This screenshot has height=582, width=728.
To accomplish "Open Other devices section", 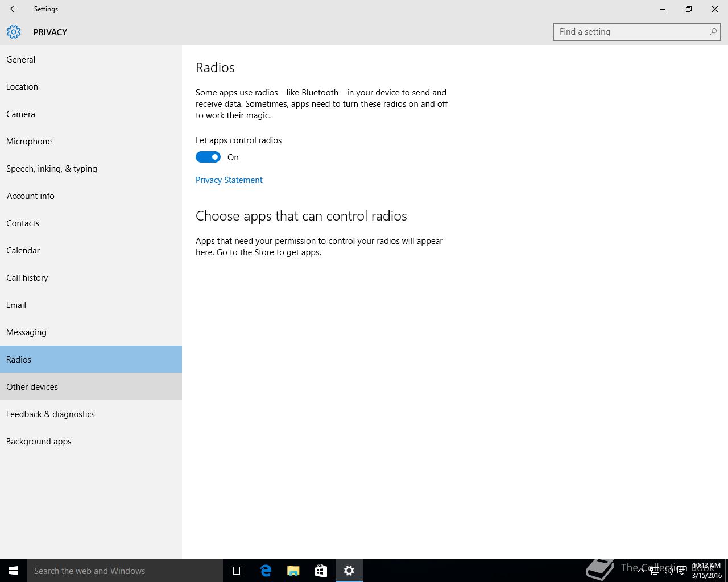I will 91,386.
